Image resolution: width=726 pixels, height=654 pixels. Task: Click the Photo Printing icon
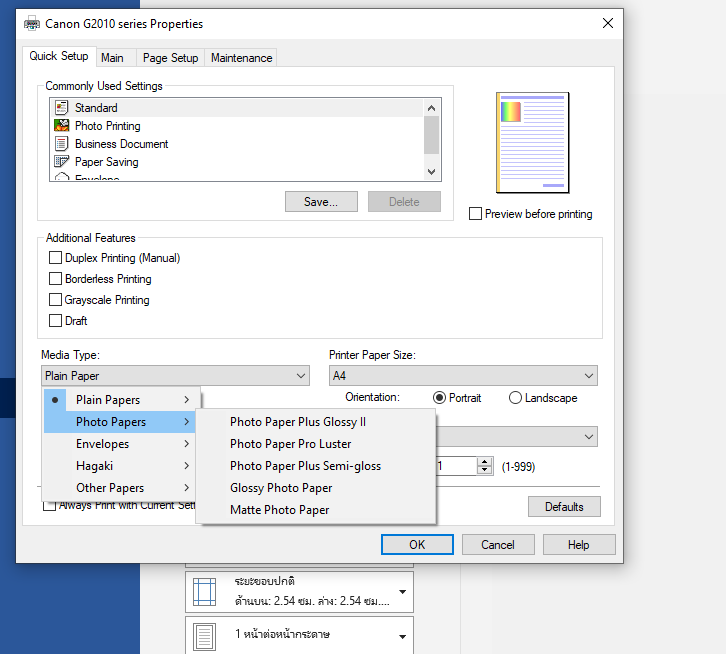(x=61, y=126)
